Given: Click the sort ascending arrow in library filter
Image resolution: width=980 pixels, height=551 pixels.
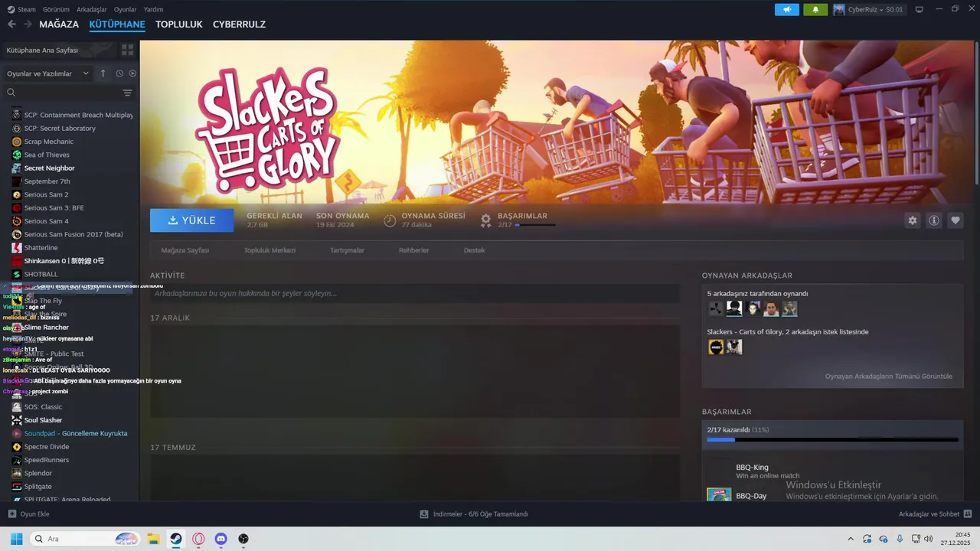Looking at the screenshot, I should coord(103,73).
